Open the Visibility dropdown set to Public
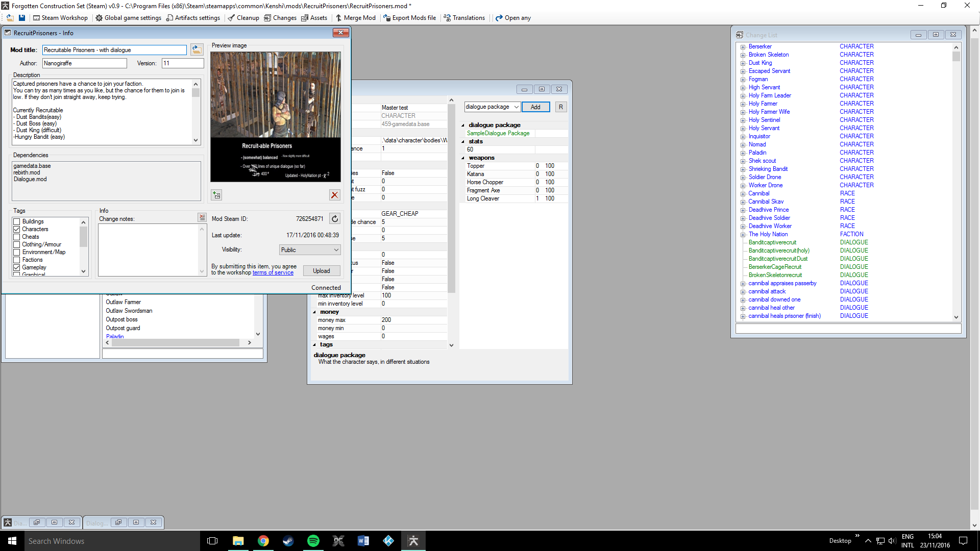Image resolution: width=980 pixels, height=551 pixels. (x=310, y=250)
